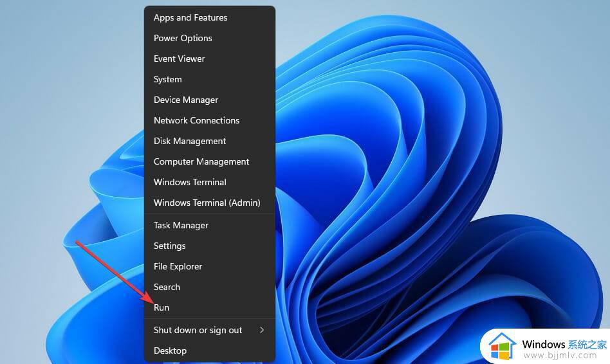Choose the System menu entry

210,79
